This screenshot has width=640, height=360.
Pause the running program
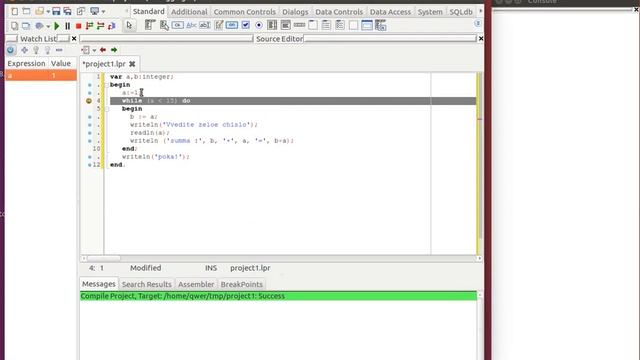(x=67, y=26)
